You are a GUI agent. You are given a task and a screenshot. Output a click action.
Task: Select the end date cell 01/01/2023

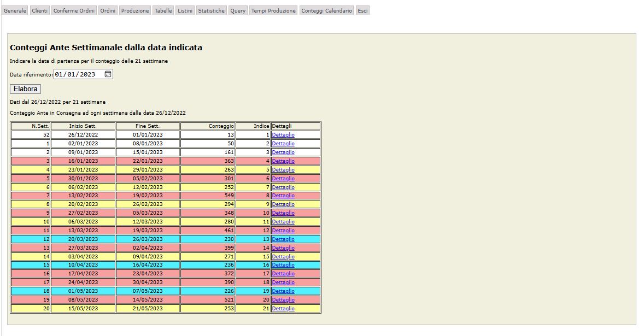[148, 134]
